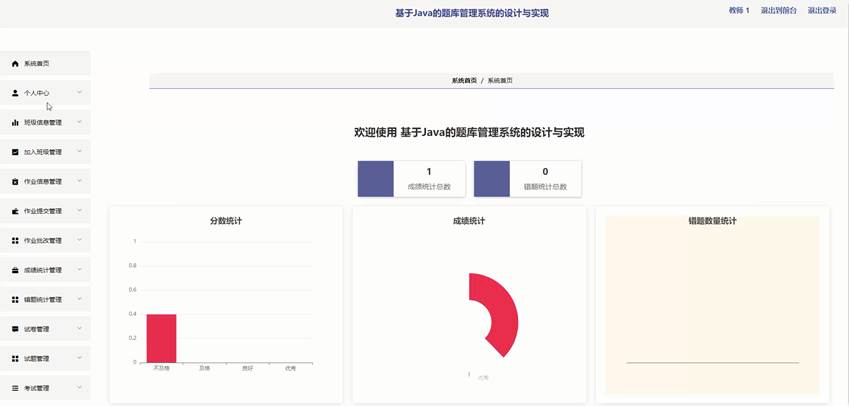The image size is (849, 406).
Task: Click the 退出登录 logout link
Action: click(822, 10)
